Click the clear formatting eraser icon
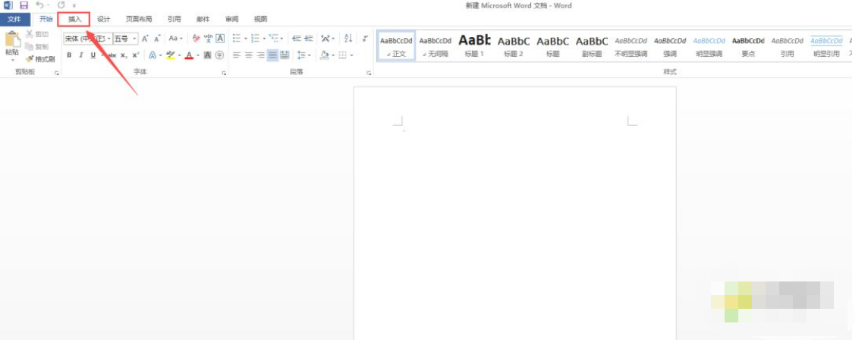Viewport: 868px width, 349px height. (x=196, y=38)
